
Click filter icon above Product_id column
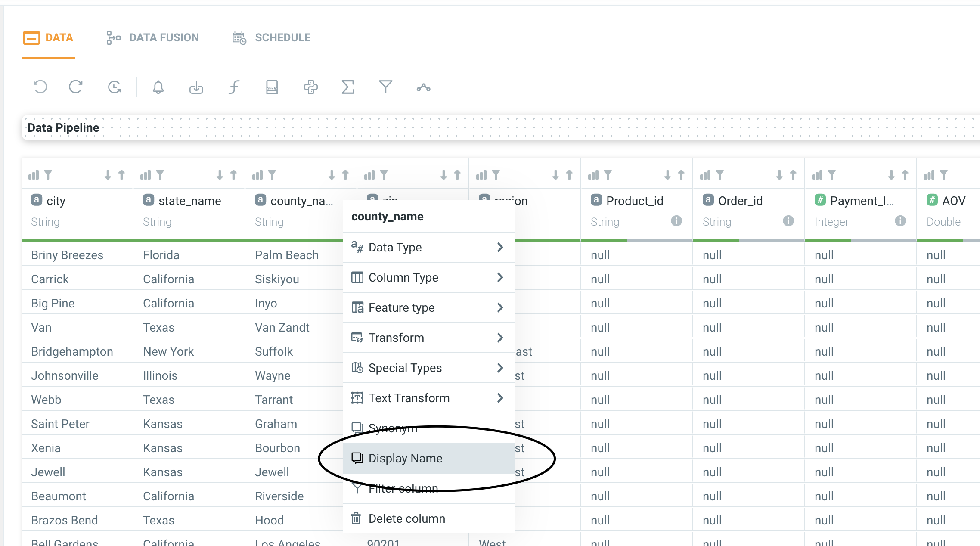[608, 175]
